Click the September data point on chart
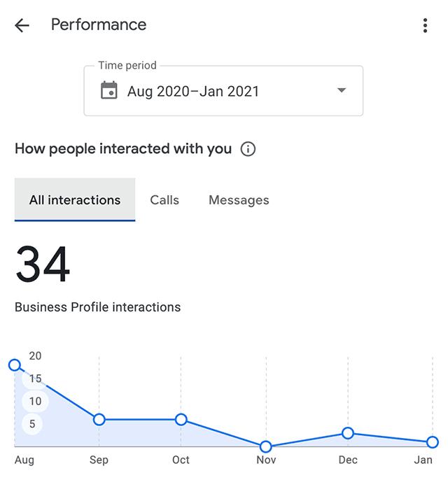 (99, 419)
